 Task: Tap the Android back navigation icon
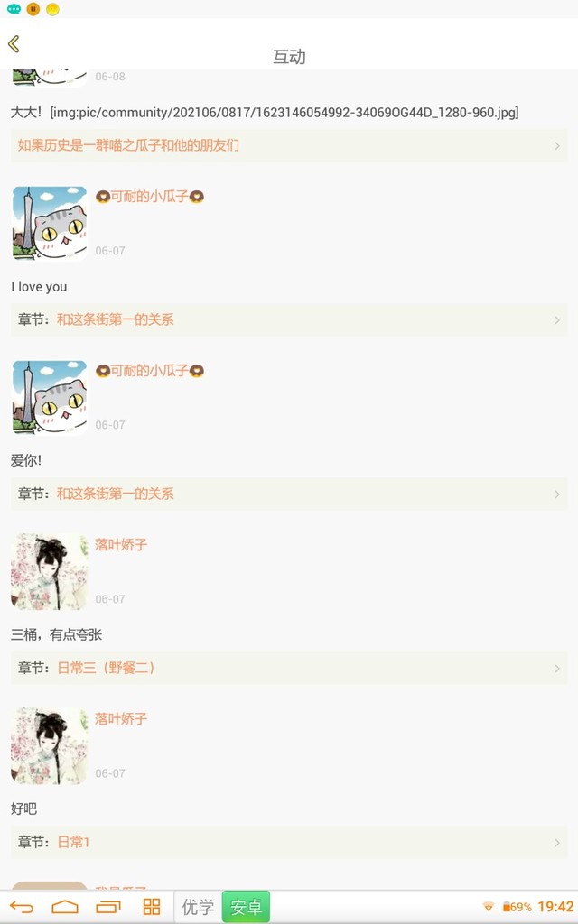pyautogui.click(x=22, y=906)
